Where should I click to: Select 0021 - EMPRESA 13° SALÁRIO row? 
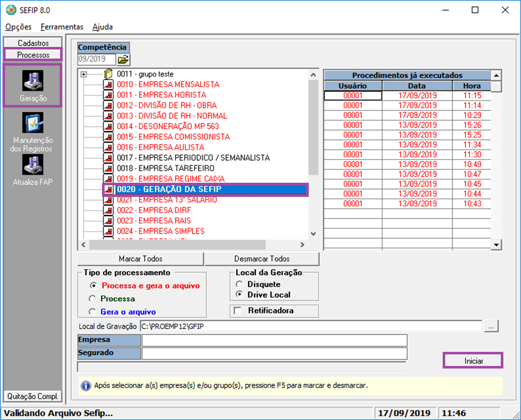pos(167,200)
